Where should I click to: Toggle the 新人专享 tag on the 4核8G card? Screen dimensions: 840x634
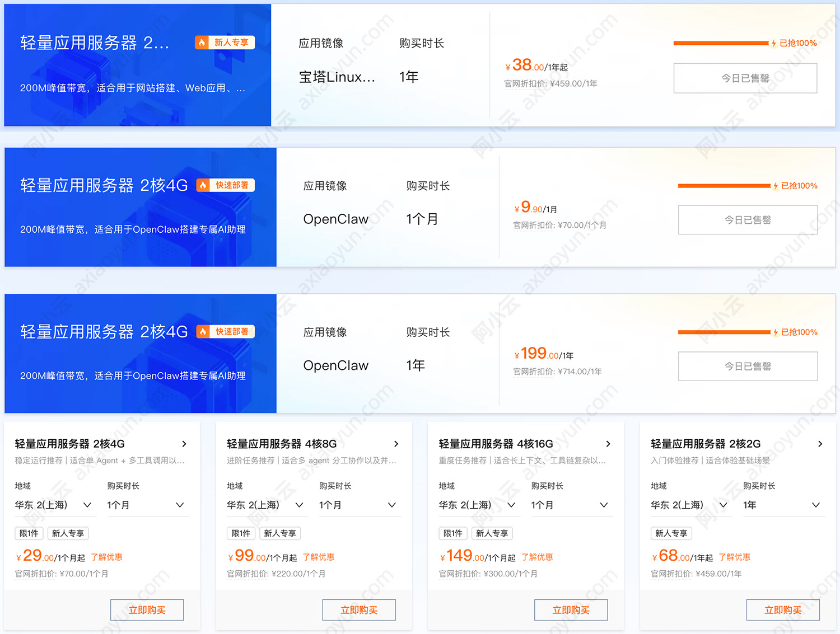coord(280,533)
